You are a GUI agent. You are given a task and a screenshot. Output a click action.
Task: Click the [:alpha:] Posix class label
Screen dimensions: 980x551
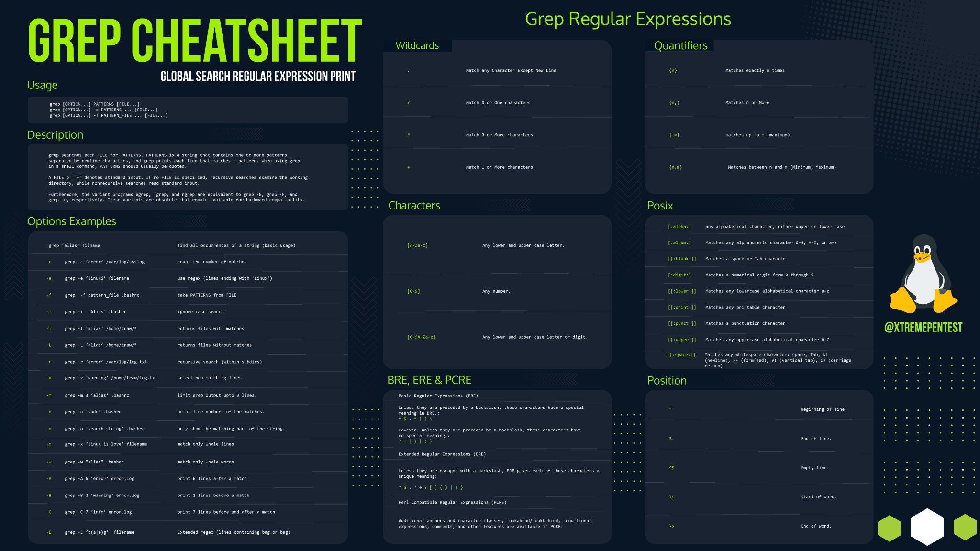click(679, 227)
